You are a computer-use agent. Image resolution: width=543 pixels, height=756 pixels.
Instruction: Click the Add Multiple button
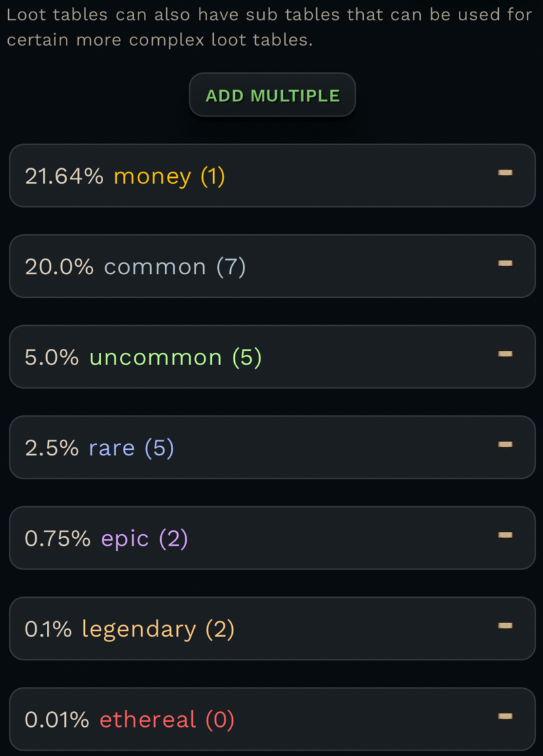coord(272,95)
